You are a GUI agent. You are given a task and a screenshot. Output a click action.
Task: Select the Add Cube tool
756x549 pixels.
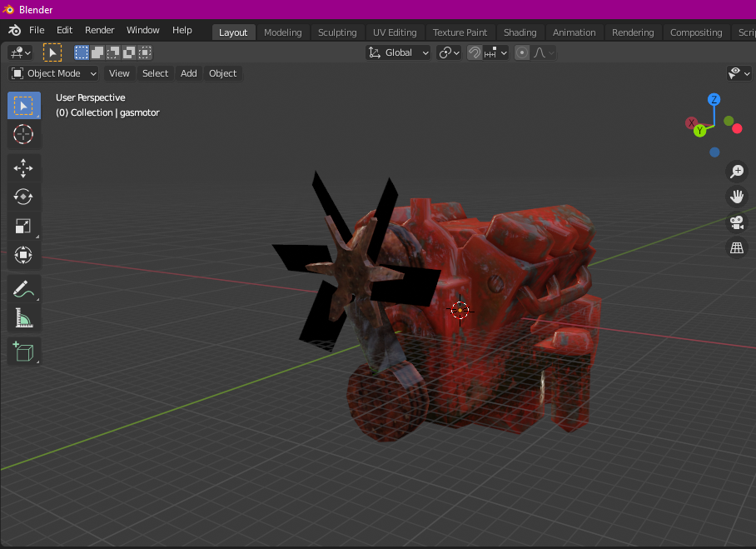(x=23, y=352)
